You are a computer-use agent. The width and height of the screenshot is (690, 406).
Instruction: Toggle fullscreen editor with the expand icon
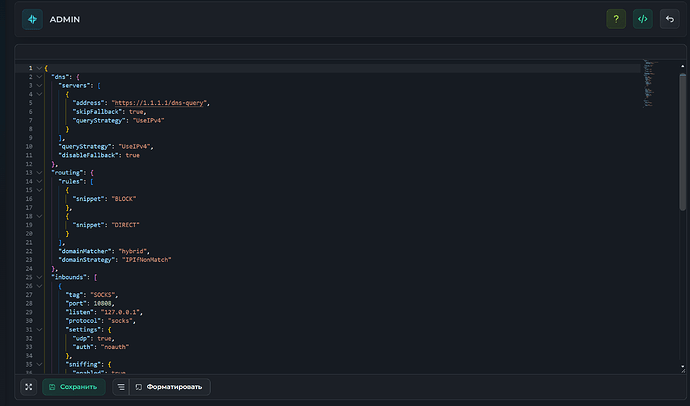point(29,387)
